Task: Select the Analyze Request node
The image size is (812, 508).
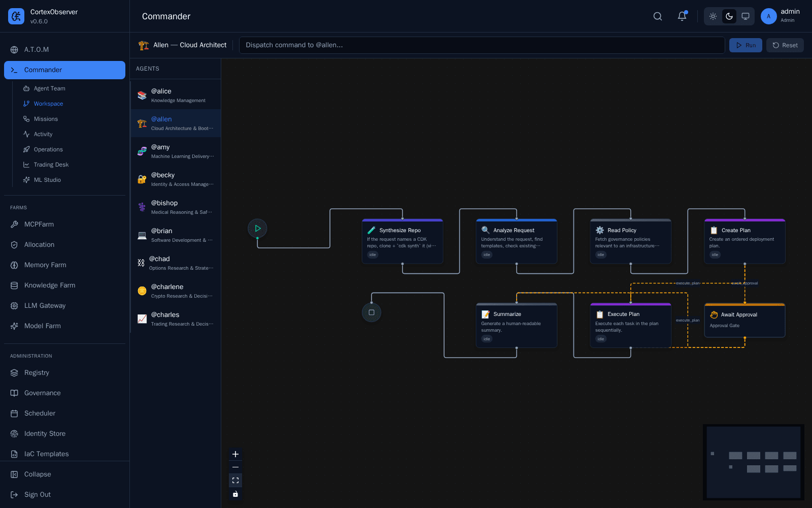Action: click(517, 241)
